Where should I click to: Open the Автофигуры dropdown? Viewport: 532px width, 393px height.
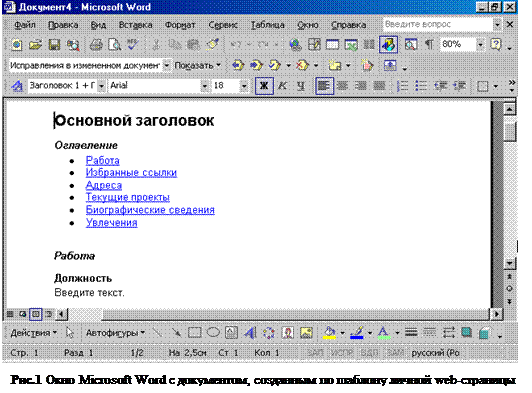point(115,333)
